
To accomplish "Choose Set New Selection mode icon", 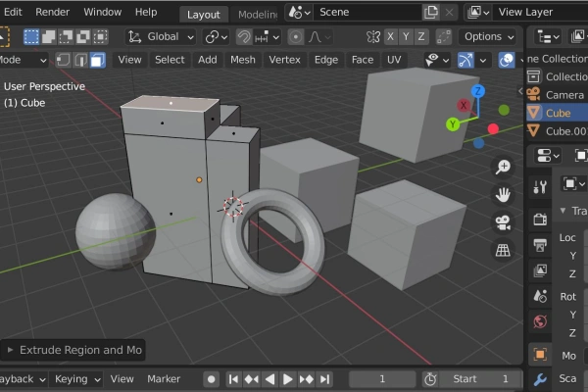I will click(x=31, y=37).
